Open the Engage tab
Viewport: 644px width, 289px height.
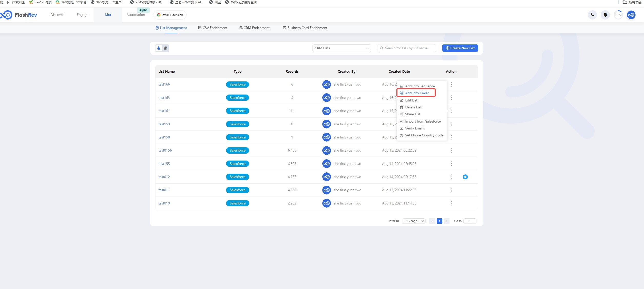[x=83, y=15]
